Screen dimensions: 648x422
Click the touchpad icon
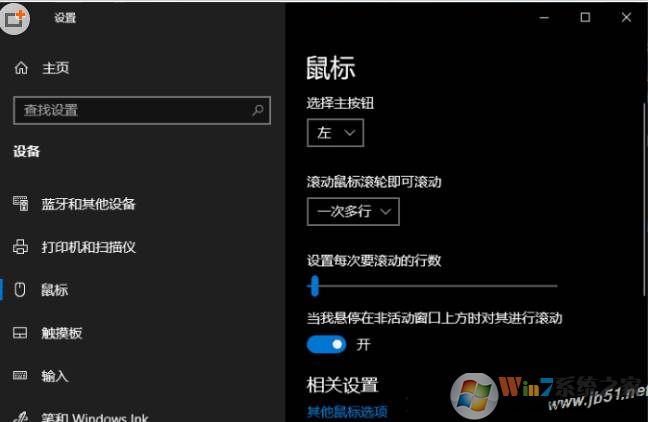20,333
